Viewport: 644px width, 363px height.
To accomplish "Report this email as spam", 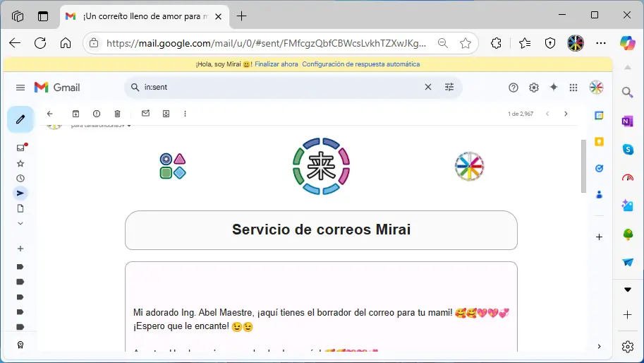I will coord(97,114).
